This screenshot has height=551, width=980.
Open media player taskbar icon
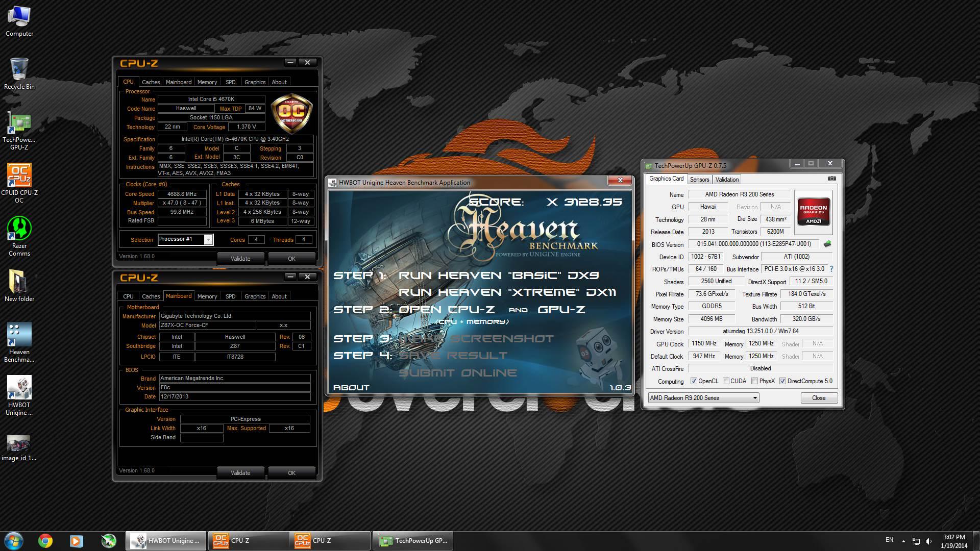[77, 541]
